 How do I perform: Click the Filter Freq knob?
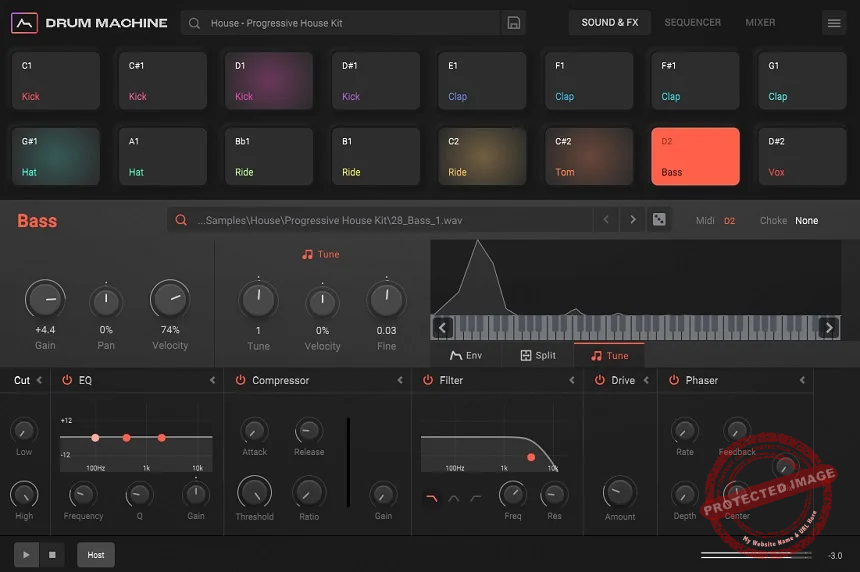click(x=512, y=495)
